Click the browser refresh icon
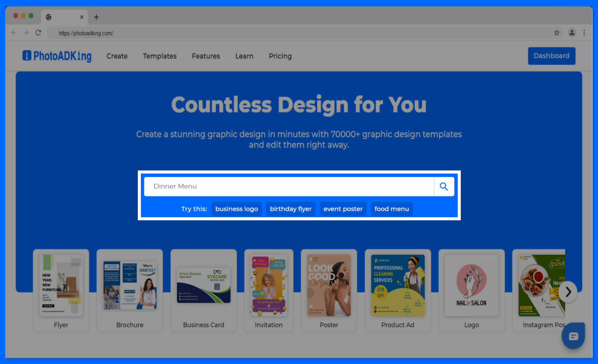The width and height of the screenshot is (598, 364). [x=38, y=33]
